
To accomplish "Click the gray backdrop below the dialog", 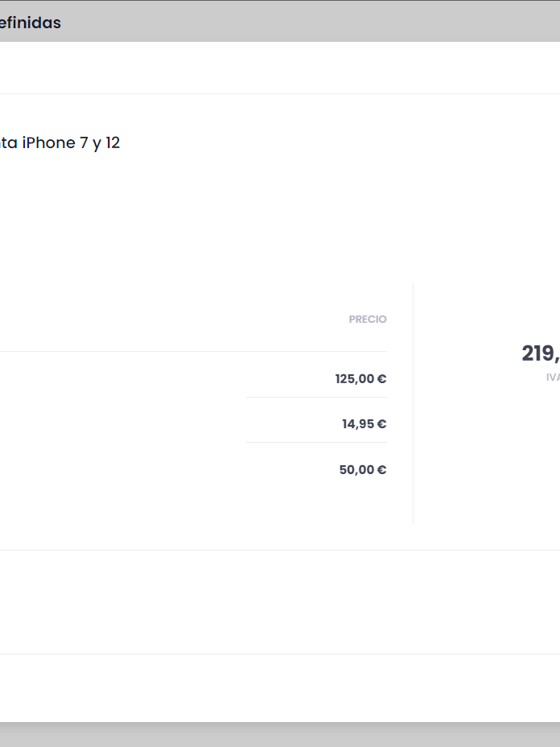I will (x=280, y=734).
